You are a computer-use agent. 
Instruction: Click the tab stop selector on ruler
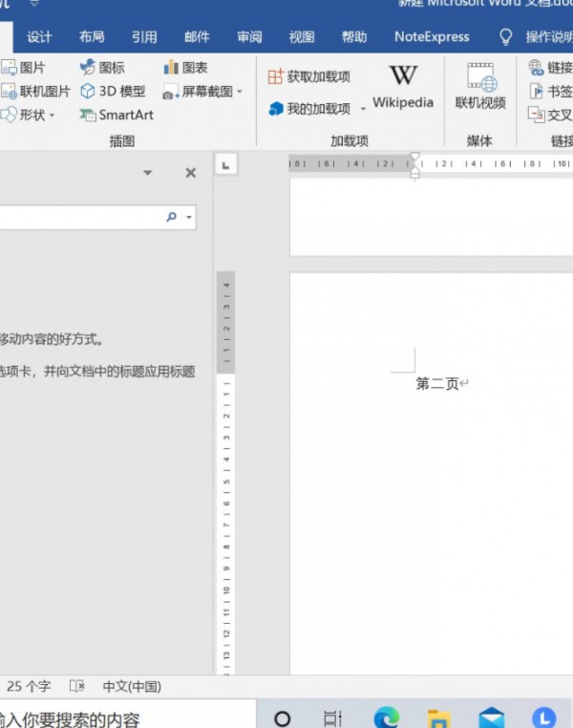tap(226, 164)
